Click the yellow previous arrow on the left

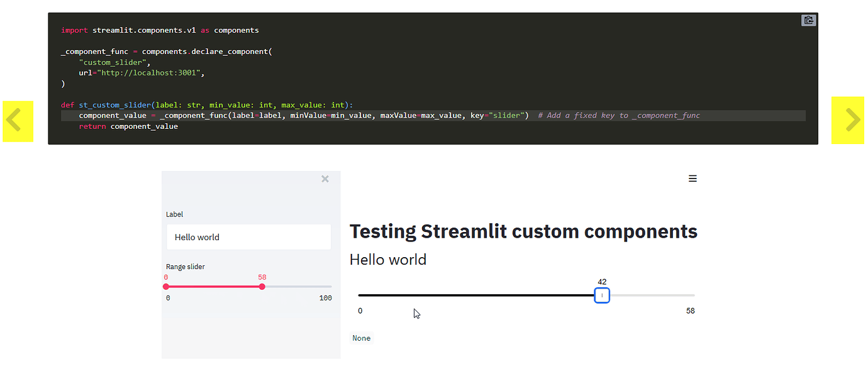pyautogui.click(x=18, y=121)
